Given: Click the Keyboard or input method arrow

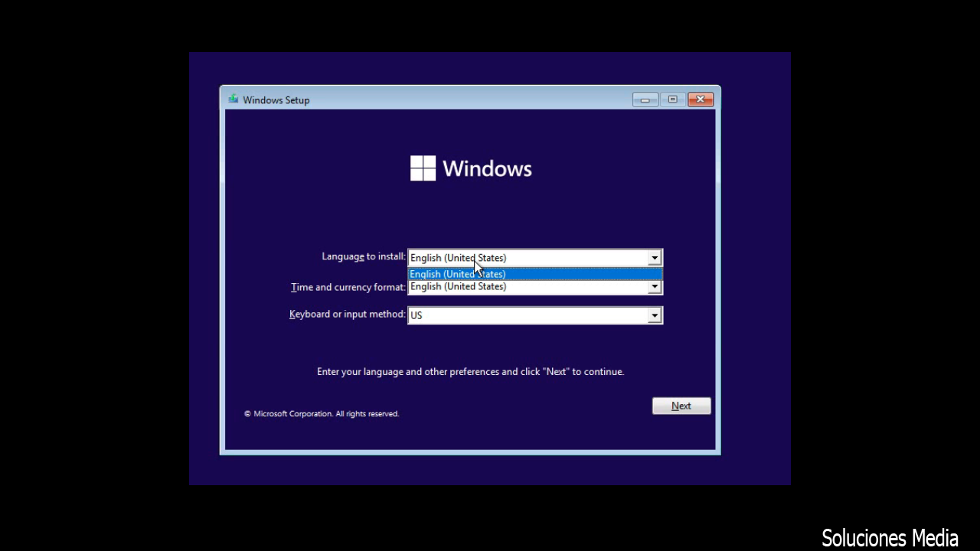Looking at the screenshot, I should [x=655, y=315].
